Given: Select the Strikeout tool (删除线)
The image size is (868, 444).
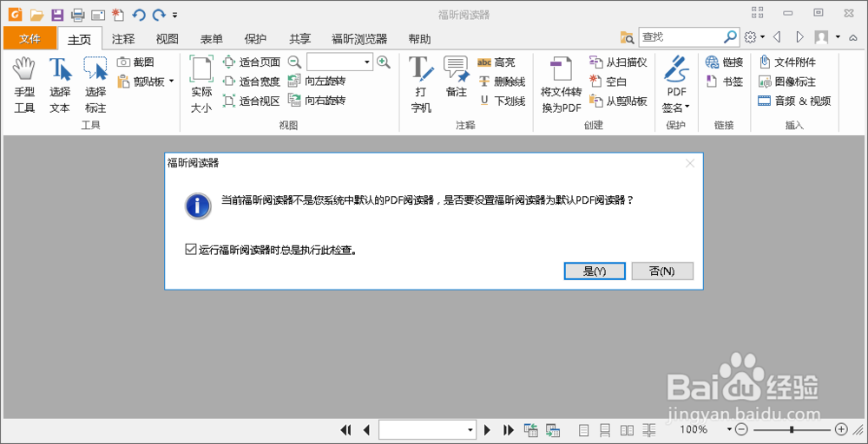Looking at the screenshot, I should [x=502, y=82].
